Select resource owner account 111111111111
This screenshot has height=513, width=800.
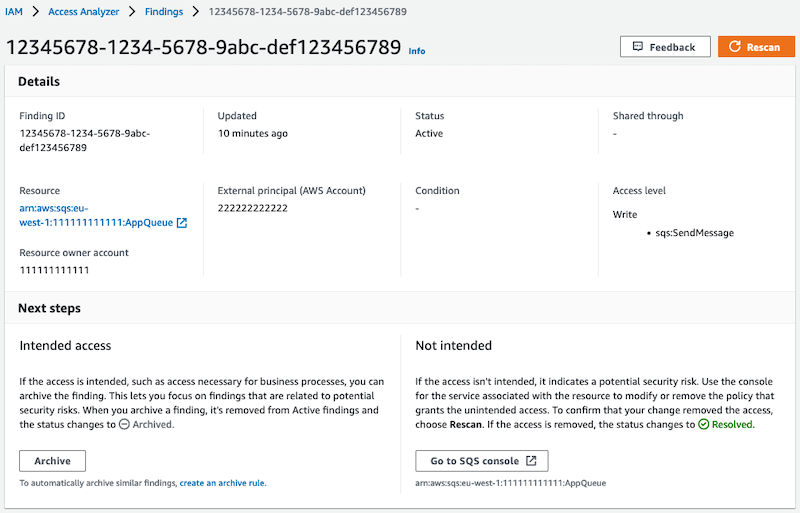(x=54, y=270)
